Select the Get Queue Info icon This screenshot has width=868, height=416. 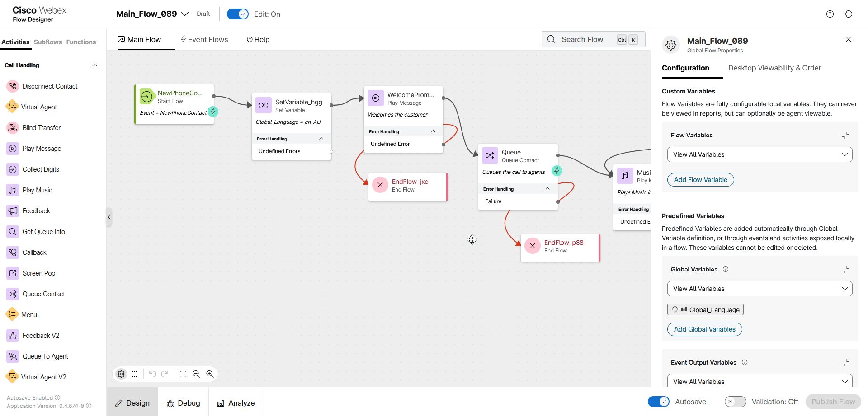point(13,232)
